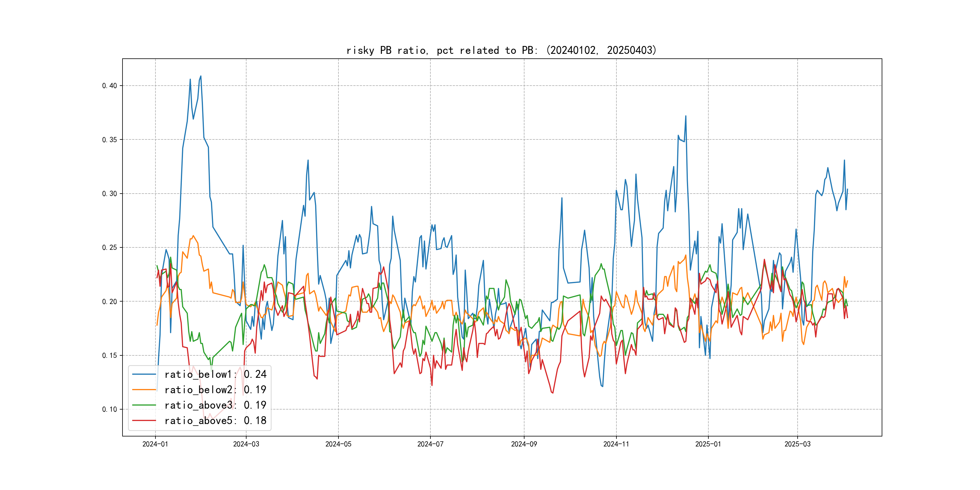
Task: Click the 0.25 y-axis tick label
Action: click(109, 248)
